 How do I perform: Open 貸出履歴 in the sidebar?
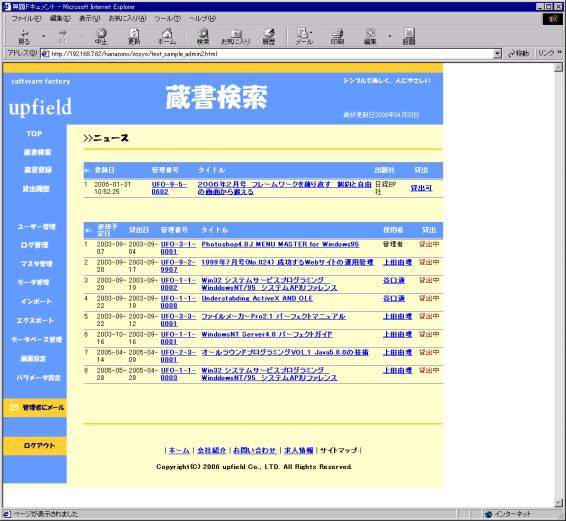click(36, 188)
